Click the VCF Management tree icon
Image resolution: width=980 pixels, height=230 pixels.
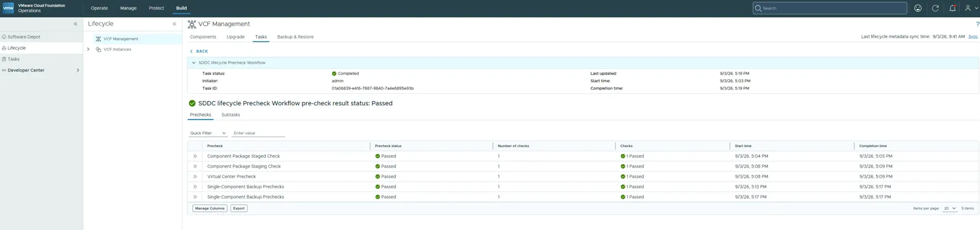[98, 39]
